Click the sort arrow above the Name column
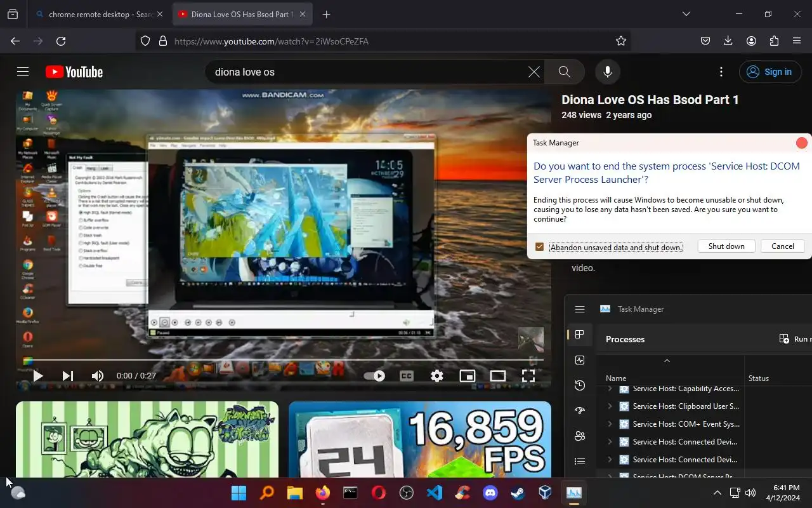This screenshot has width=812, height=508. click(x=667, y=361)
